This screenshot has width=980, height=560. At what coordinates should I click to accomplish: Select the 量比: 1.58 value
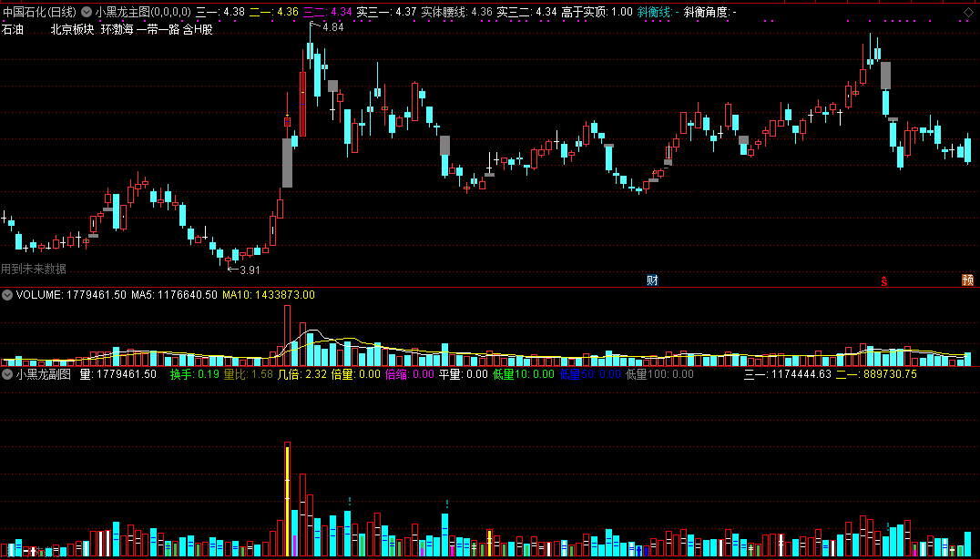coord(248,374)
